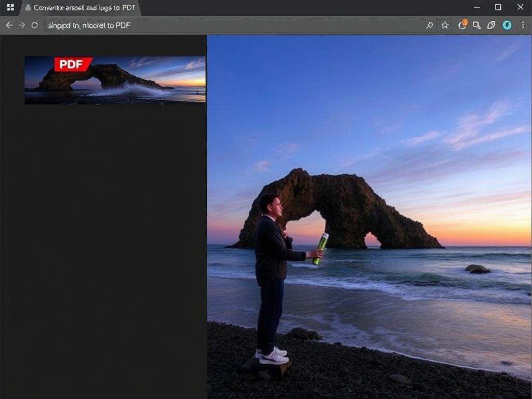This screenshot has height=399, width=532.
Task: Open the teal profile avatar
Action: (507, 25)
